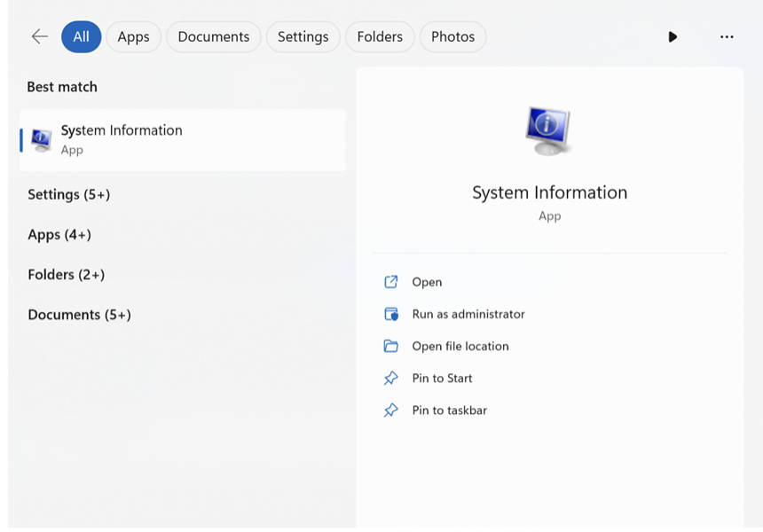Open System Information via Open action
This screenshot has width=763, height=532.
[x=427, y=282]
